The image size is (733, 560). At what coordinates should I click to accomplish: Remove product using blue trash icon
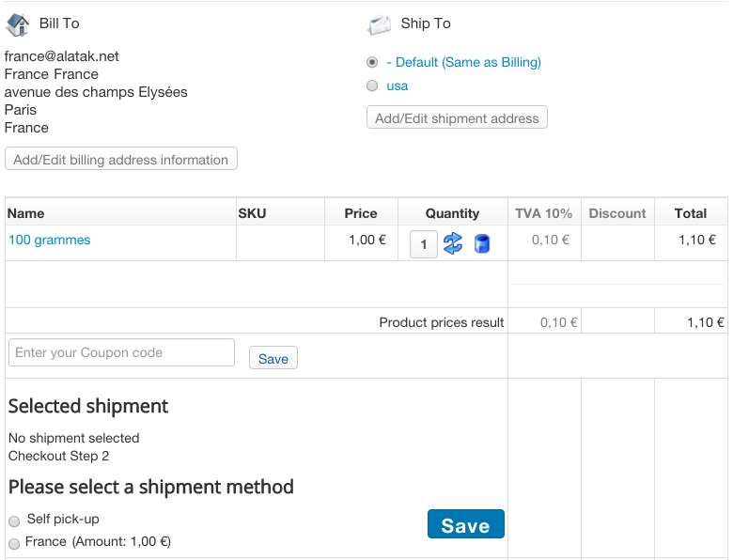[481, 243]
